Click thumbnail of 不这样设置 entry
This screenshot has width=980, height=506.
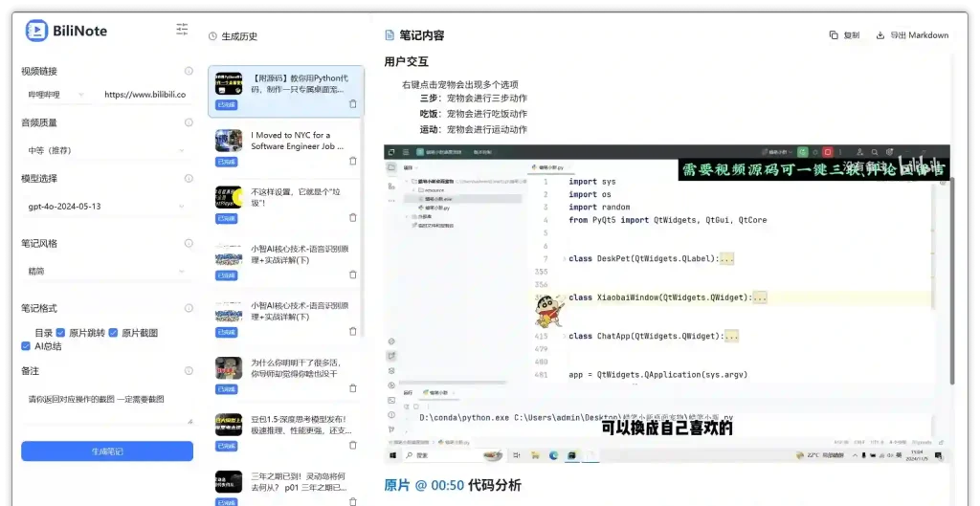point(229,197)
